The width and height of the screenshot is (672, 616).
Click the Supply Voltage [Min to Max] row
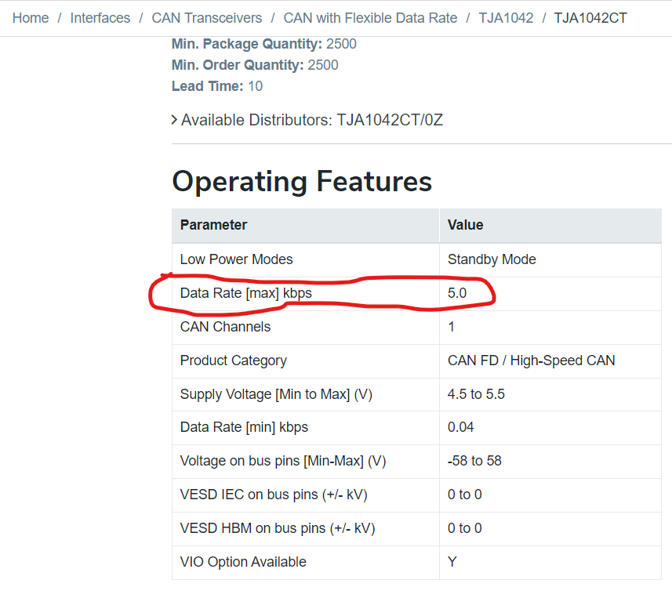tap(276, 394)
